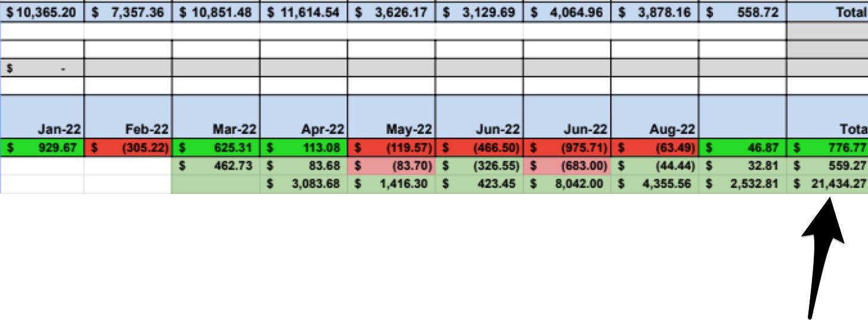This screenshot has height=320, width=868.
Task: Select the cell showing $10,365.20
Action: coord(41,12)
